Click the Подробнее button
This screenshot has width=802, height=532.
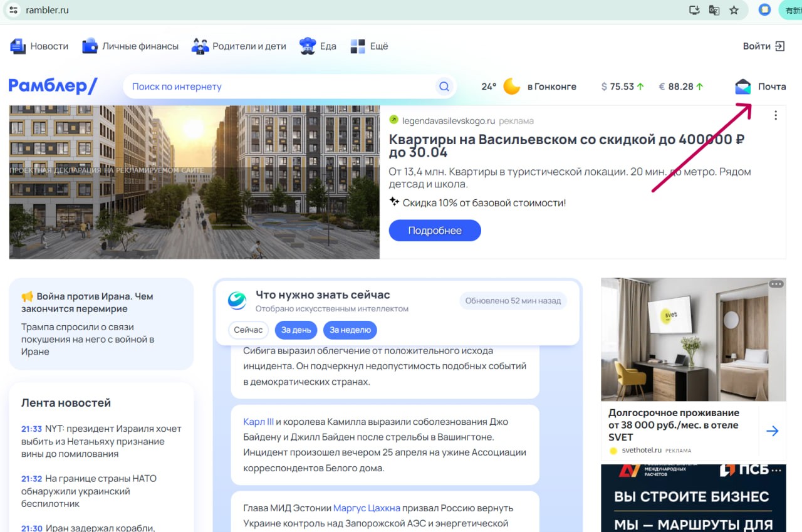[x=435, y=231]
